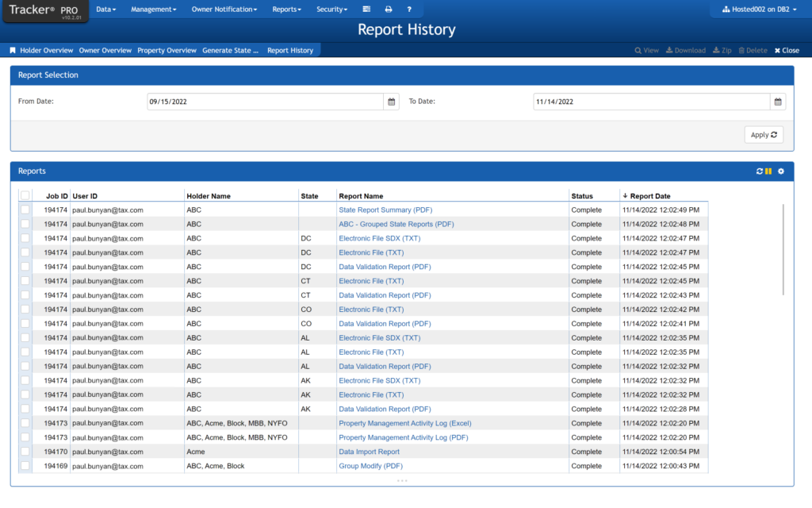
Task: Click the data grid icon next to Security
Action: coord(365,9)
